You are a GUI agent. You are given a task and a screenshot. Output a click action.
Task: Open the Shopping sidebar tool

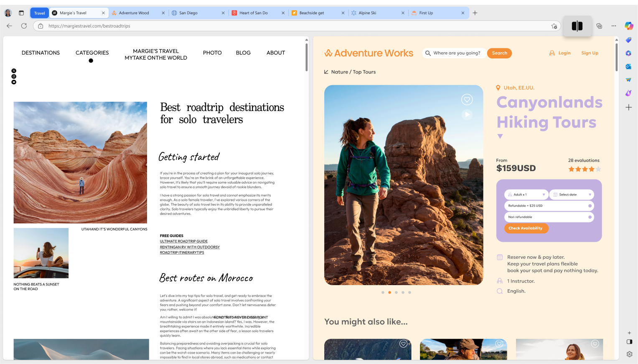click(628, 40)
